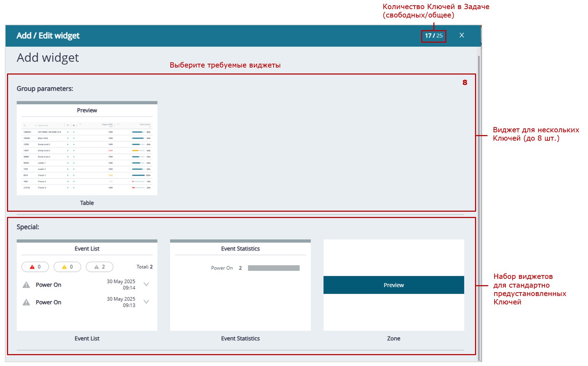The width and height of the screenshot is (588, 366).
Task: Close the Add / Edit widget dialog
Action: click(x=462, y=35)
